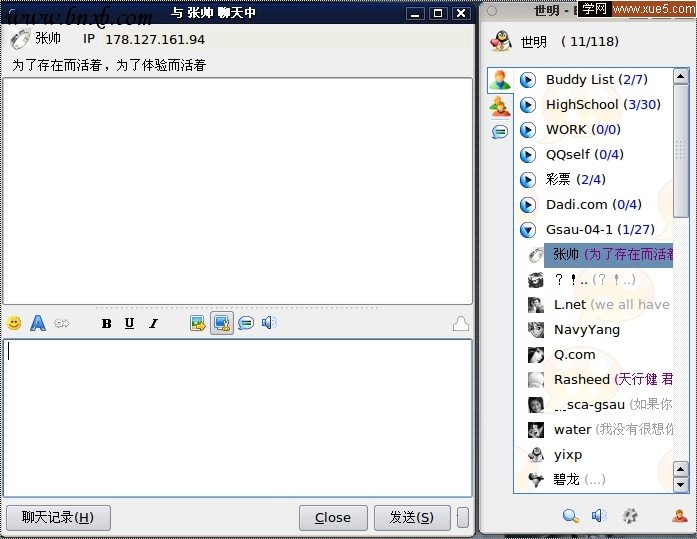Click the lower scroll up arrow in buddy list
697x539 pixels.
[x=681, y=469]
